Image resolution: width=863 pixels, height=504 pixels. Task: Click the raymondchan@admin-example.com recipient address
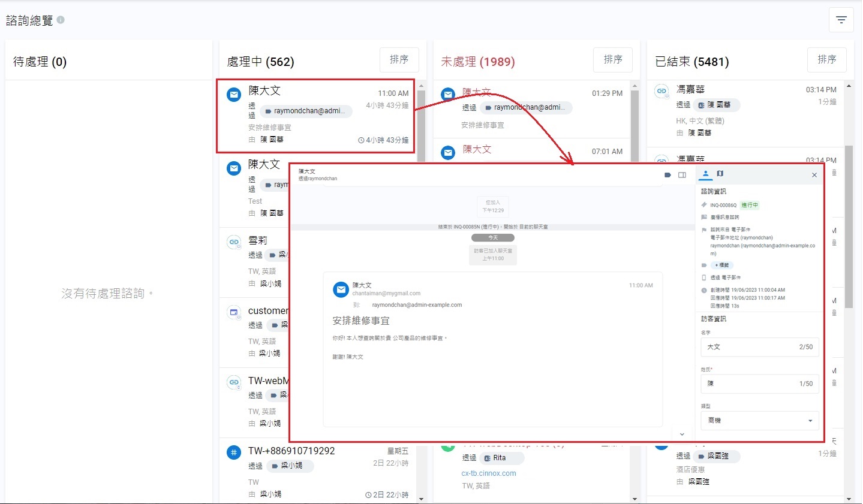417,305
